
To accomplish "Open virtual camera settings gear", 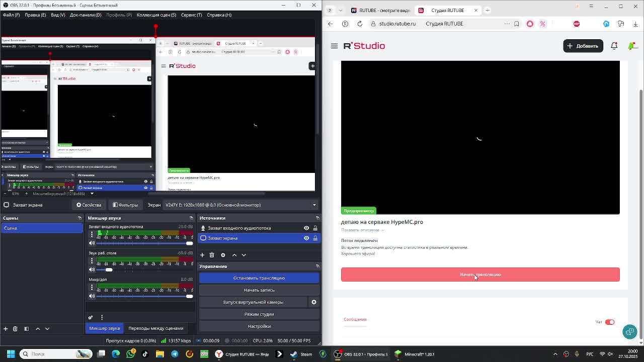I will pyautogui.click(x=313, y=302).
